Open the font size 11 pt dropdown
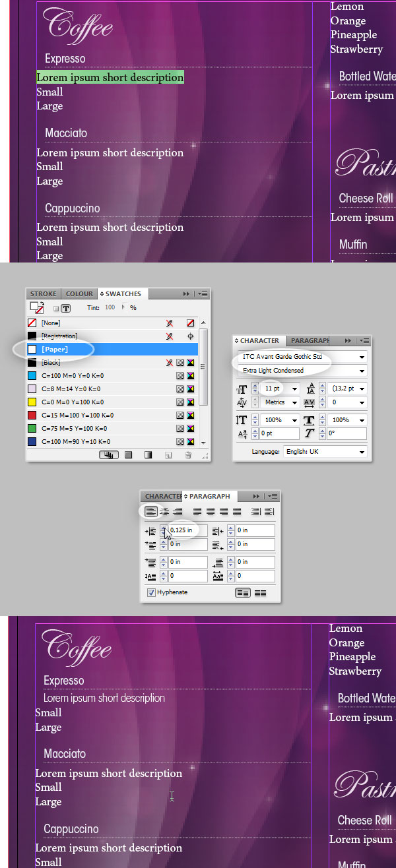Viewport: 396px width, 868px height. [294, 389]
